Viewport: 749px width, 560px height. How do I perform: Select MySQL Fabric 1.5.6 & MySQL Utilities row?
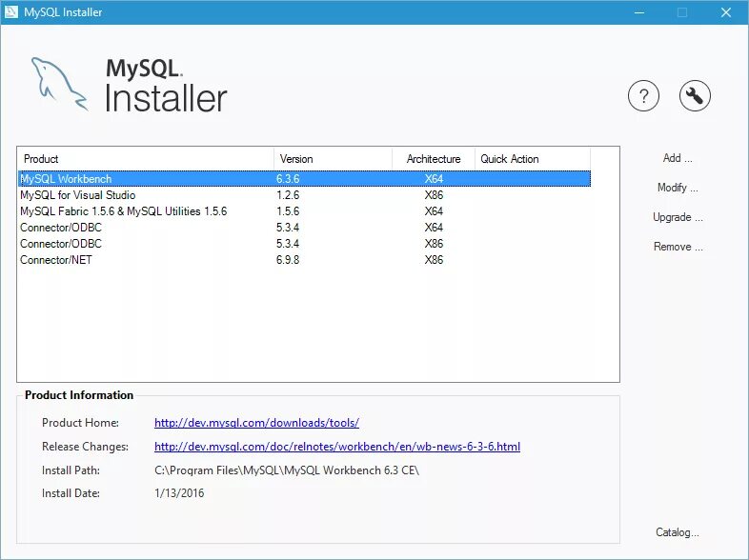click(304, 211)
